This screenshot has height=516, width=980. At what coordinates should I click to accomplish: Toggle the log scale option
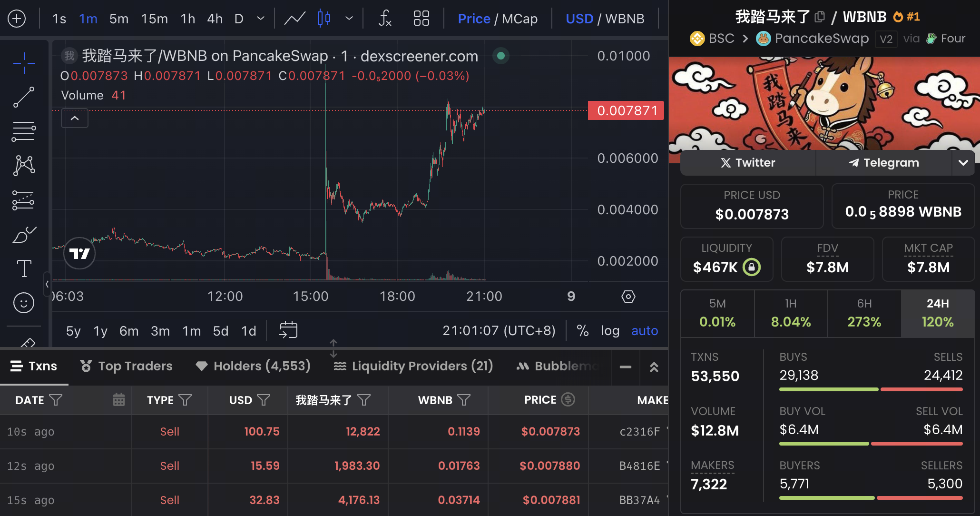[610, 330]
